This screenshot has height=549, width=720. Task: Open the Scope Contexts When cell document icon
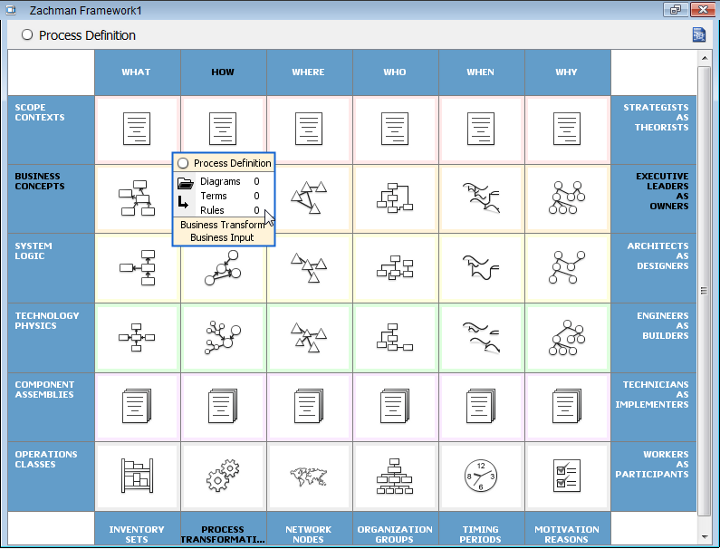481,129
